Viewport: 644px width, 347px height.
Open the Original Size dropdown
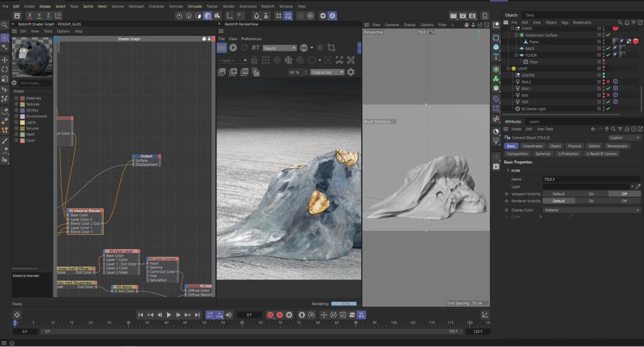[x=327, y=72]
